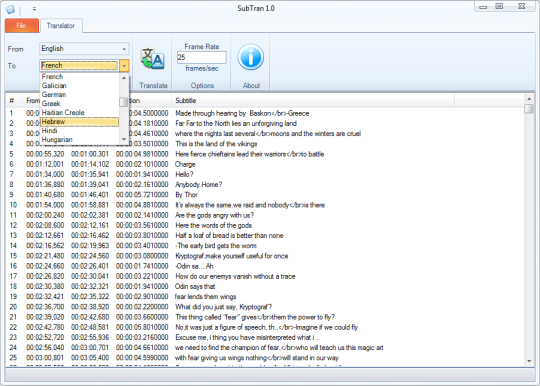The width and height of the screenshot is (540, 386).
Task: Click the Translate icon
Action: tap(153, 59)
